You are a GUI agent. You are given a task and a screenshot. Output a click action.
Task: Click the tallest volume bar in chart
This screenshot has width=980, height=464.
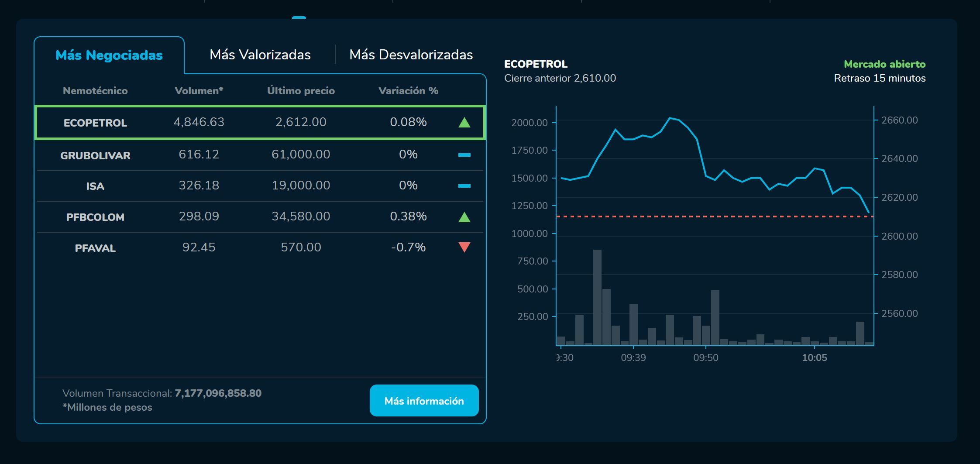click(x=597, y=297)
